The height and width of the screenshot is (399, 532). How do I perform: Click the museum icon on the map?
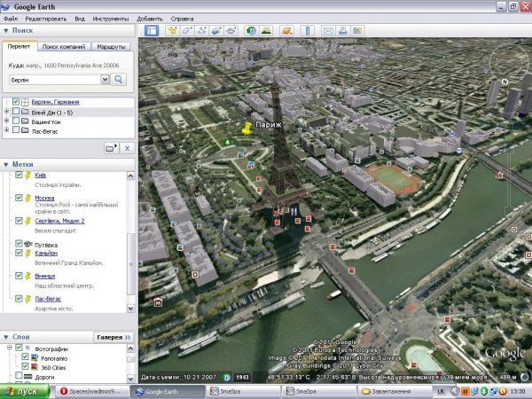tap(158, 301)
